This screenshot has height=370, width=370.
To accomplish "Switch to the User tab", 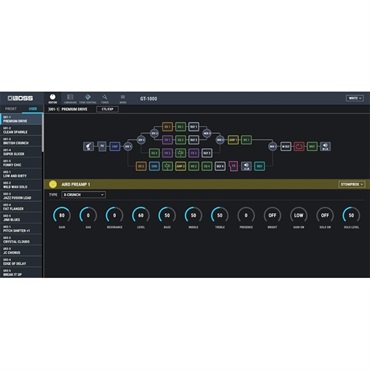I will pos(33,109).
